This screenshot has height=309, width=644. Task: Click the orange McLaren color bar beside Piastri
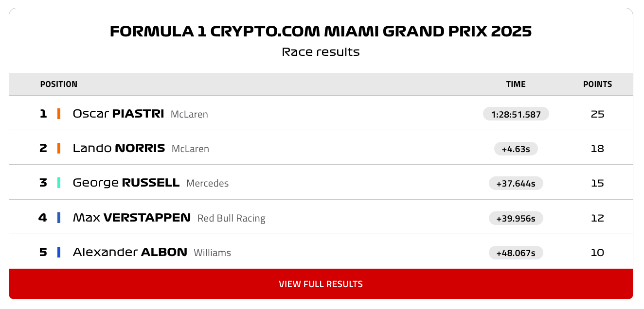59,114
